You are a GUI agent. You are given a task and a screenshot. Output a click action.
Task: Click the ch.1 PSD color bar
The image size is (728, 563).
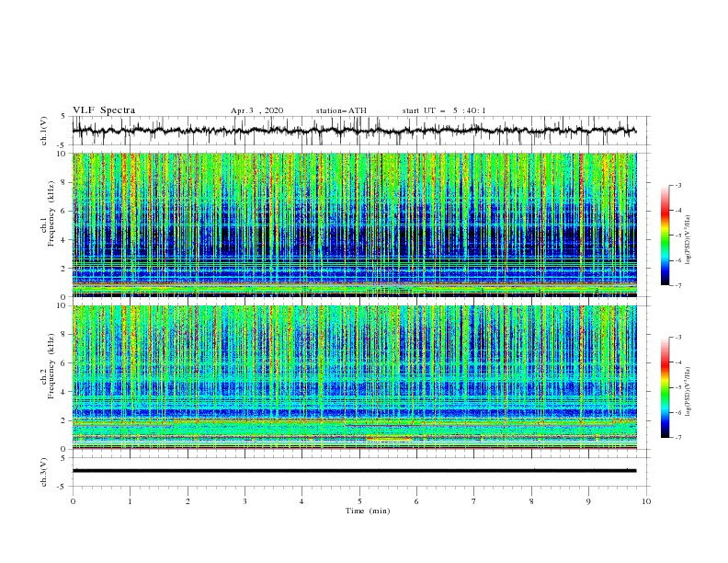point(665,236)
